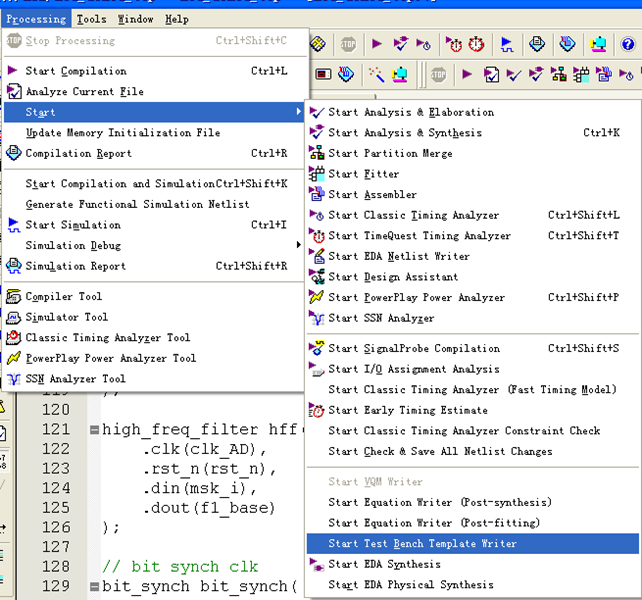
Task: Choose Start Simulation menu entry
Action: tap(154, 225)
